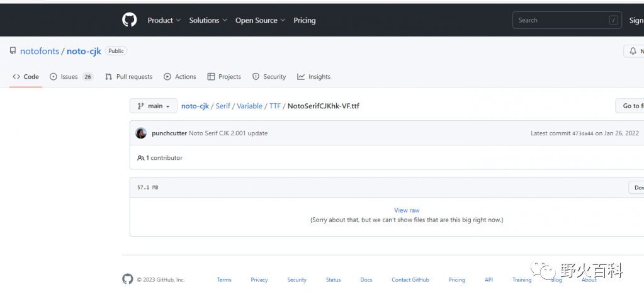Open the punchcutter author link
The height and width of the screenshot is (299, 644).
pos(169,133)
